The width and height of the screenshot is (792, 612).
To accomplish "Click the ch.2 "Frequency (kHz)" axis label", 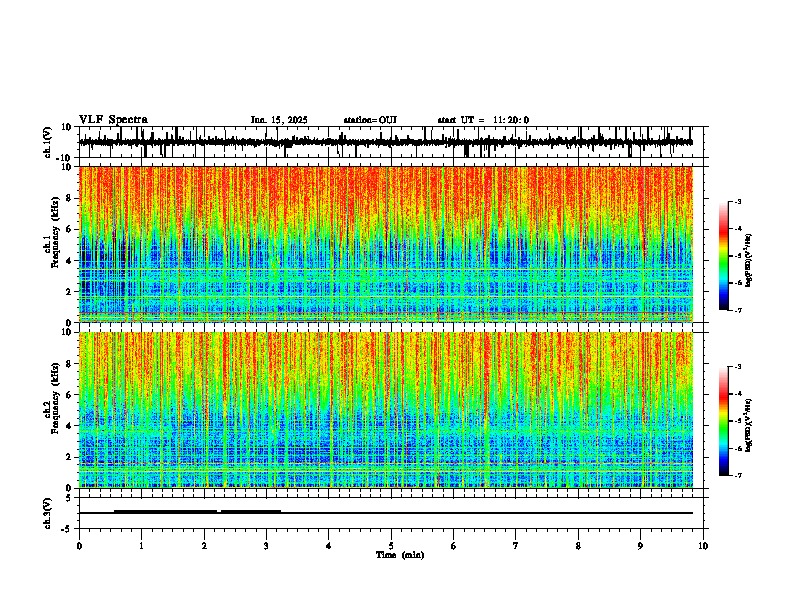I will coord(55,398).
